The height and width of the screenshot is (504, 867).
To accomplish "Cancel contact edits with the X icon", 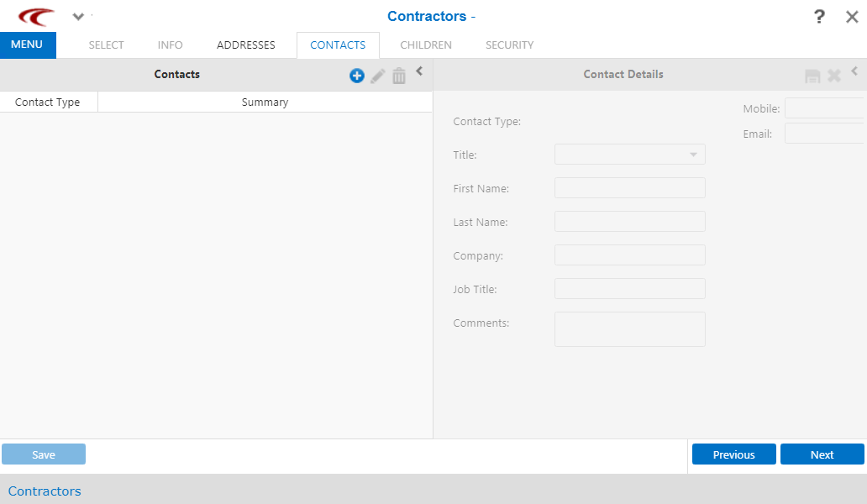I will coord(833,76).
